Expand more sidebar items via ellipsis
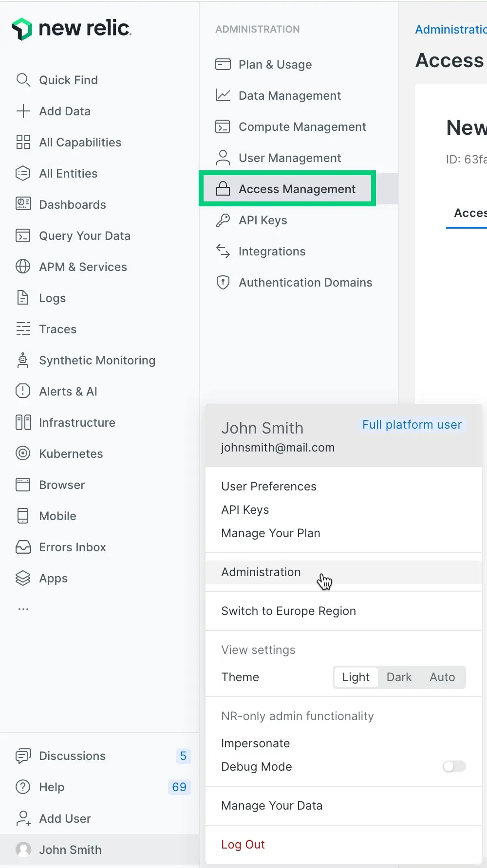The image size is (487, 868). (x=23, y=609)
